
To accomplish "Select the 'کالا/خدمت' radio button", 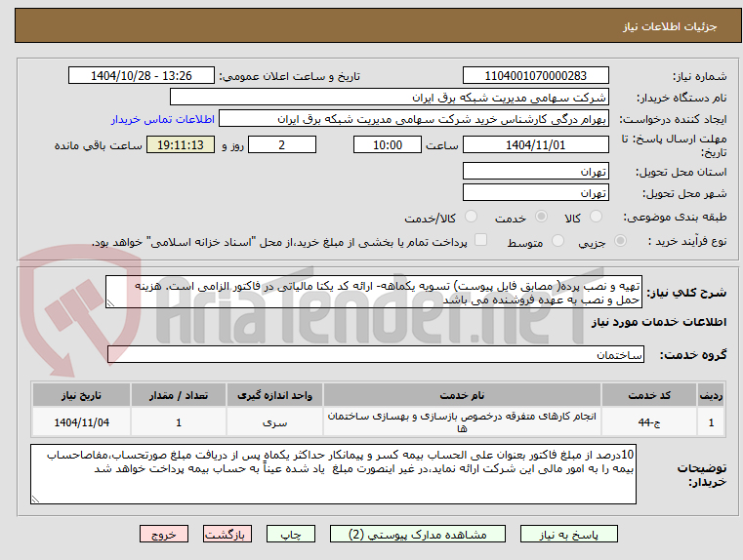I will [x=471, y=217].
